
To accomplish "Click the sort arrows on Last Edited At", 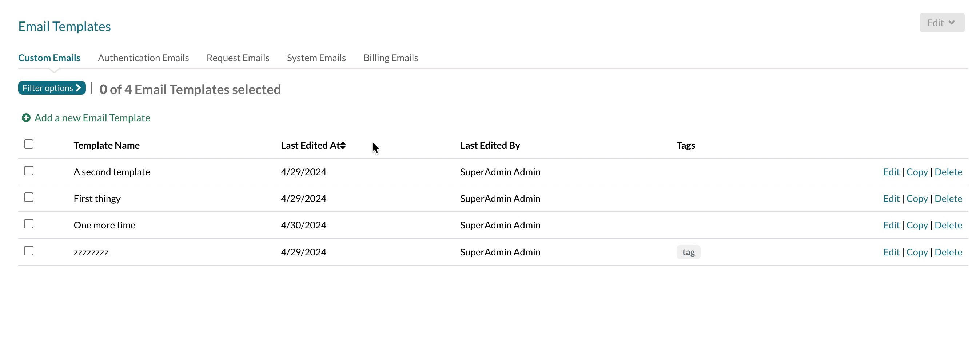I will (343, 145).
